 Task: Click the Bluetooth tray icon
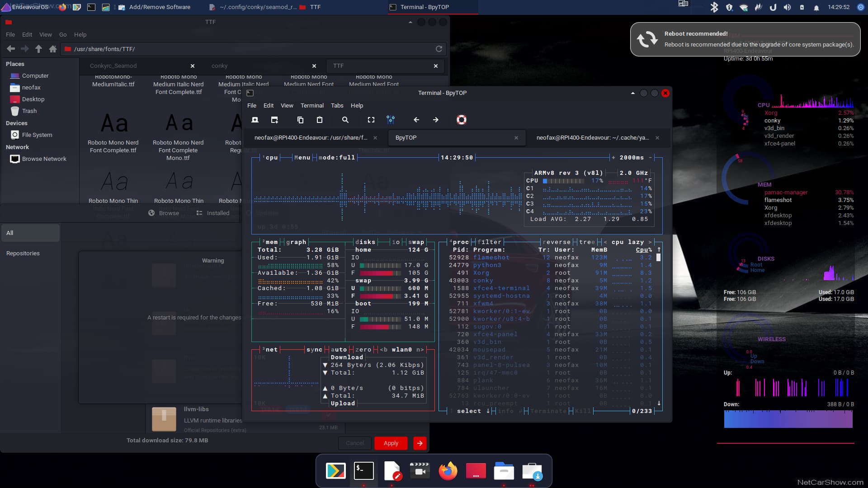coord(714,7)
